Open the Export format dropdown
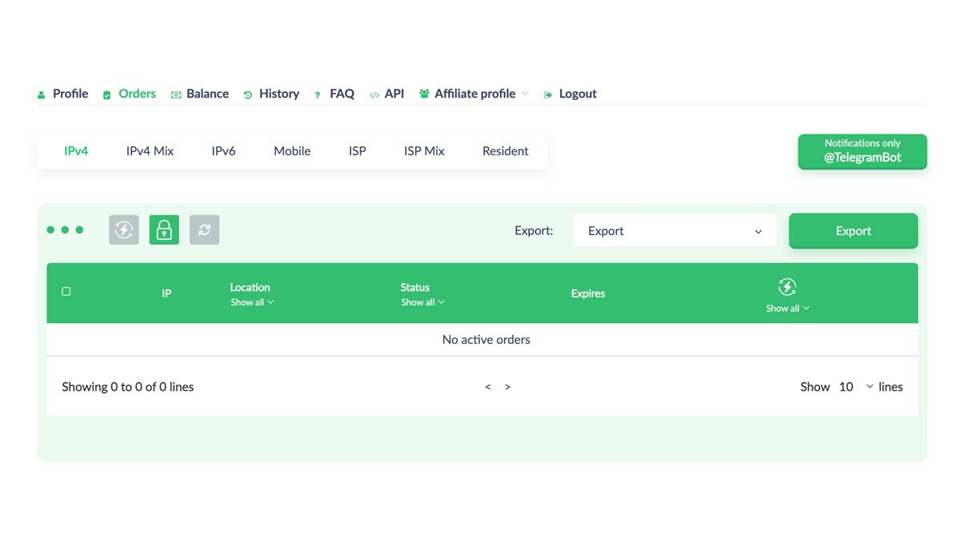 pyautogui.click(x=674, y=231)
